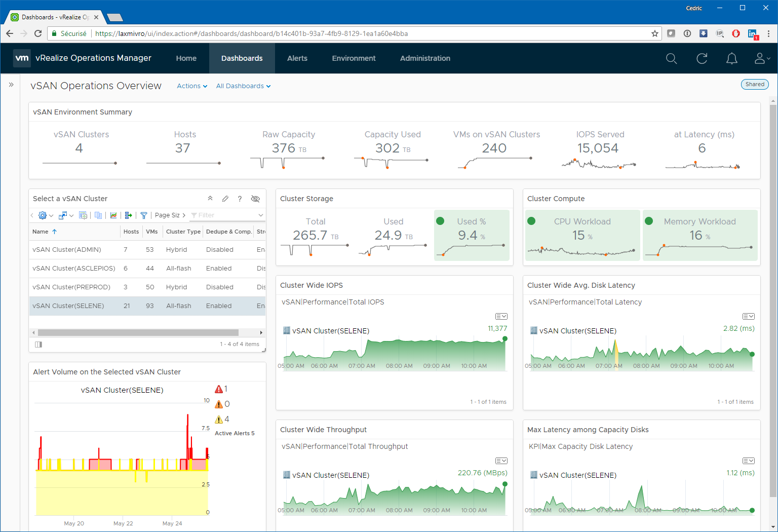Click the cluster list horizontal scrollbar
Viewport: 778px width, 532px height.
pos(138,333)
